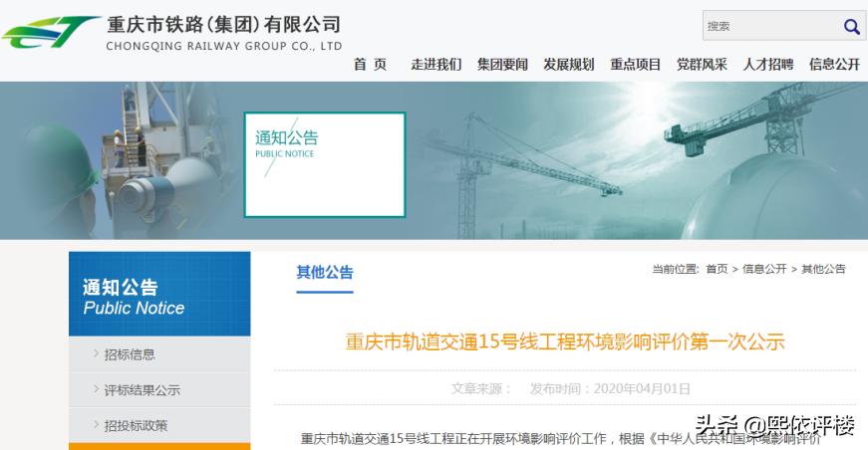Click the 信息公开 breadcrumb link
The width and height of the screenshot is (868, 450).
point(764,269)
